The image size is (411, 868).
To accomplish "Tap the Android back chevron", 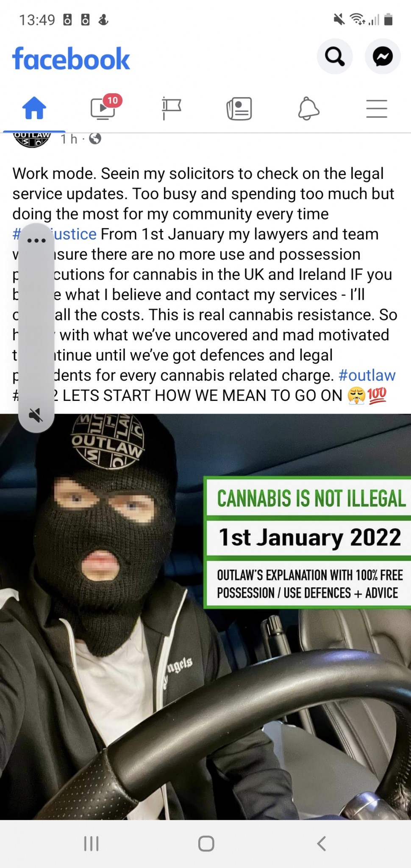I will click(322, 843).
